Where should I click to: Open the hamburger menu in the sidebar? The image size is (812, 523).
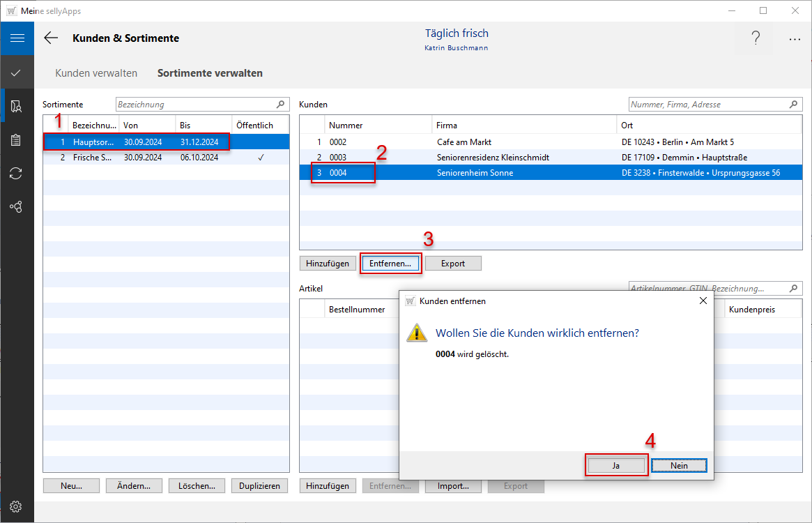(x=17, y=38)
